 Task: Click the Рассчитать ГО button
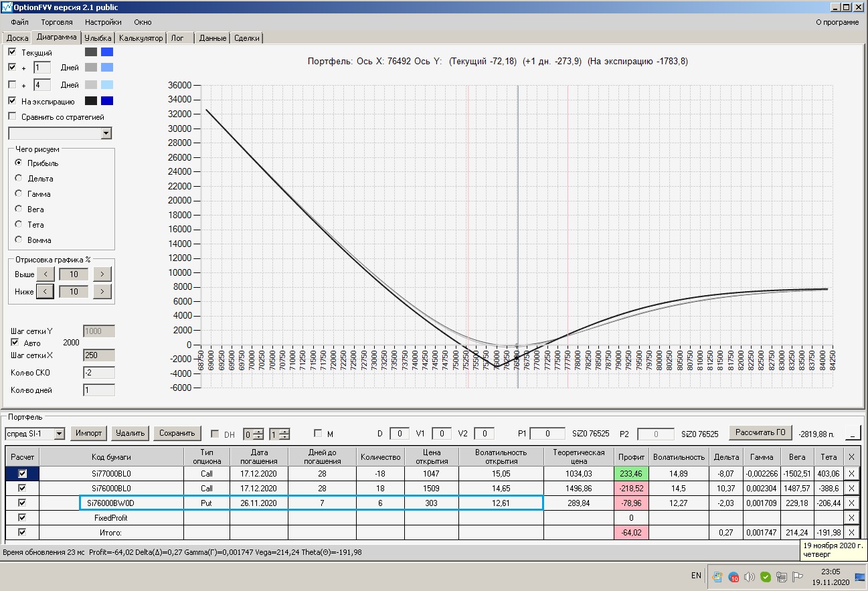click(x=761, y=432)
